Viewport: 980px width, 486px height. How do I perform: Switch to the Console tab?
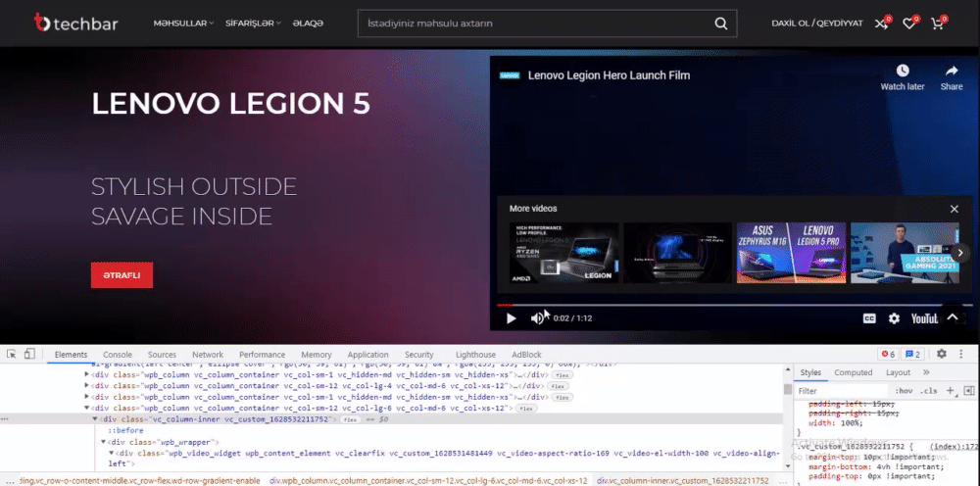(118, 354)
